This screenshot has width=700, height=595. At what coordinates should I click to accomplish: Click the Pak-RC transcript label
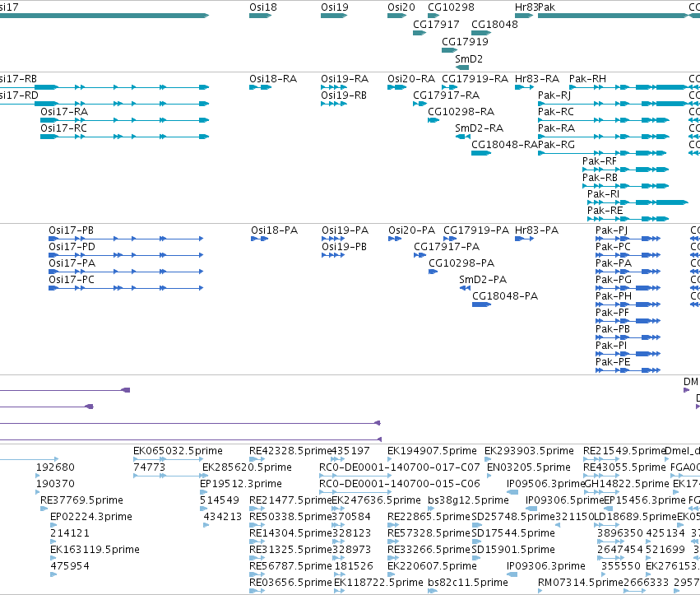coord(556,112)
